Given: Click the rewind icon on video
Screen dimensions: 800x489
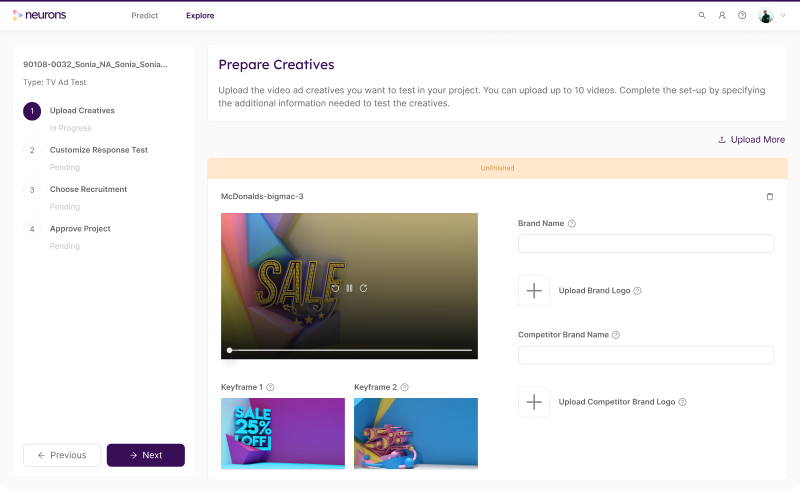Looking at the screenshot, I should click(x=335, y=288).
